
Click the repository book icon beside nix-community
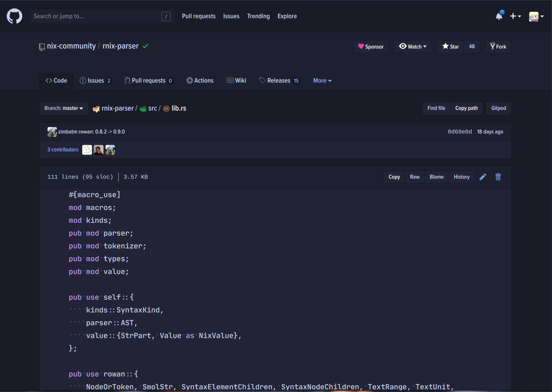[42, 47]
